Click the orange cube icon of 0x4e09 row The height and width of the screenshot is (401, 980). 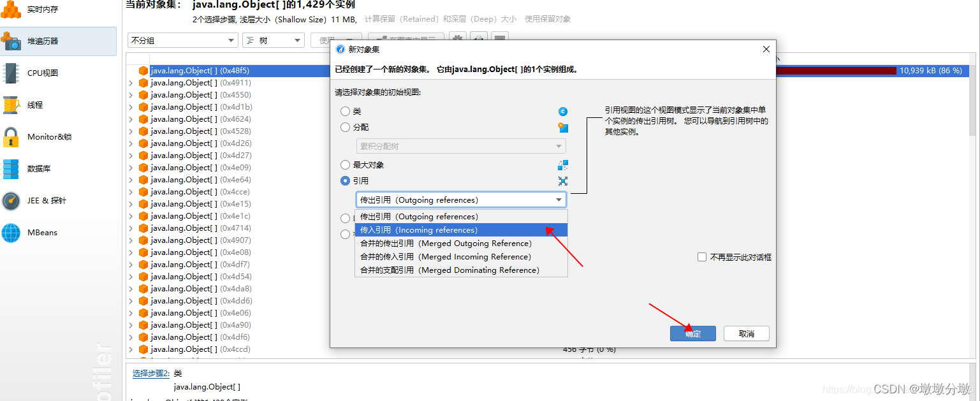pos(143,168)
